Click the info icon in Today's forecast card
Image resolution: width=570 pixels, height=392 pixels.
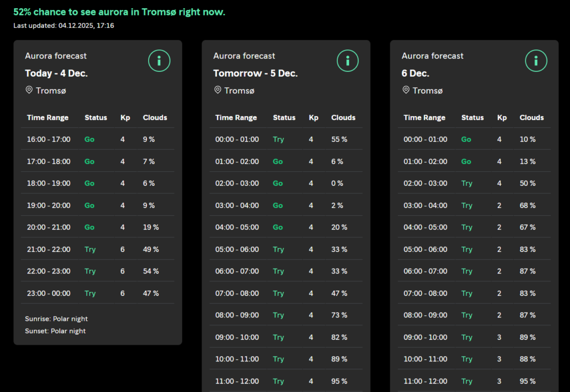coord(159,61)
